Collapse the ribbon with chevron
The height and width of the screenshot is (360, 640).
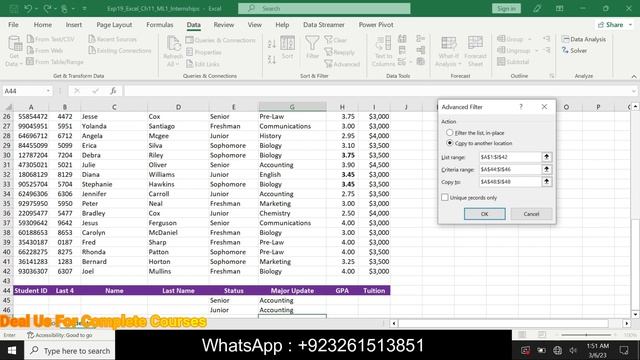click(x=634, y=76)
